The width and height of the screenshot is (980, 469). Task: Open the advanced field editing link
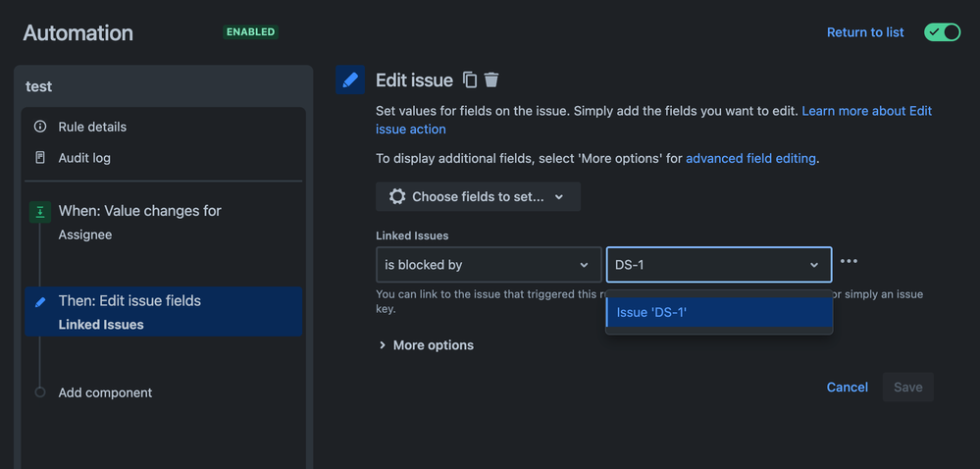point(750,158)
